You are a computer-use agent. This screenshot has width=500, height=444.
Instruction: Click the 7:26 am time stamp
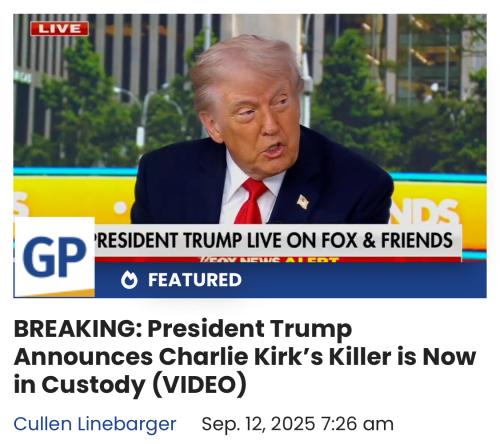357,424
